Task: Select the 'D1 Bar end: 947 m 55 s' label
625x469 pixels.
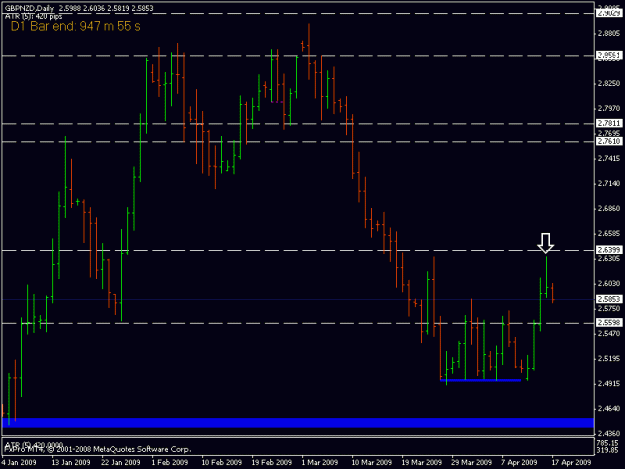Action: pyautogui.click(x=75, y=26)
